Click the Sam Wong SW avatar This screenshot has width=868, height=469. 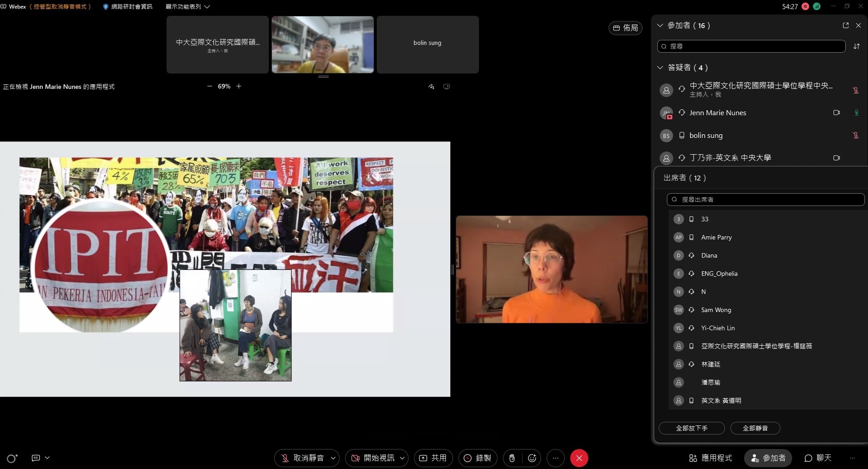679,310
